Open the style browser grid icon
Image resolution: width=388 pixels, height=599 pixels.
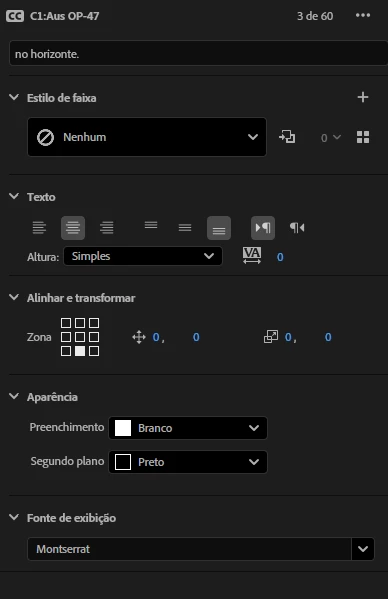[363, 137]
